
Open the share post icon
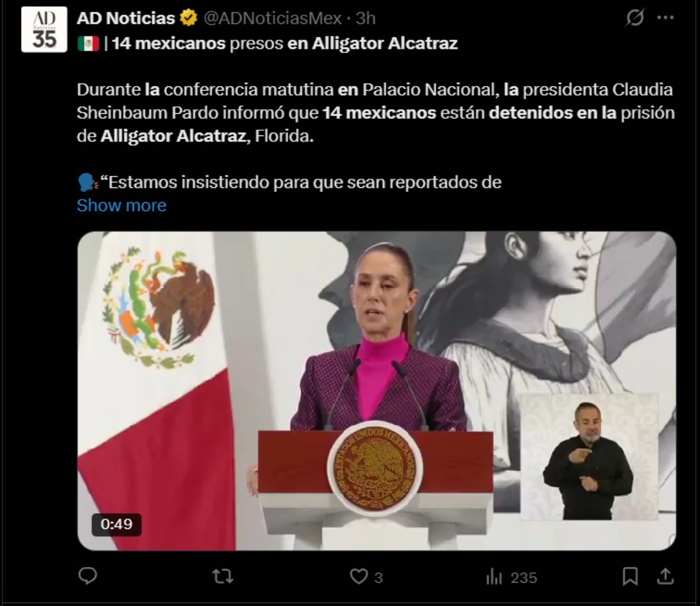(666, 576)
